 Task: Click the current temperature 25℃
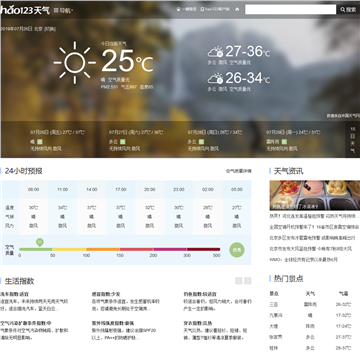[x=127, y=61]
